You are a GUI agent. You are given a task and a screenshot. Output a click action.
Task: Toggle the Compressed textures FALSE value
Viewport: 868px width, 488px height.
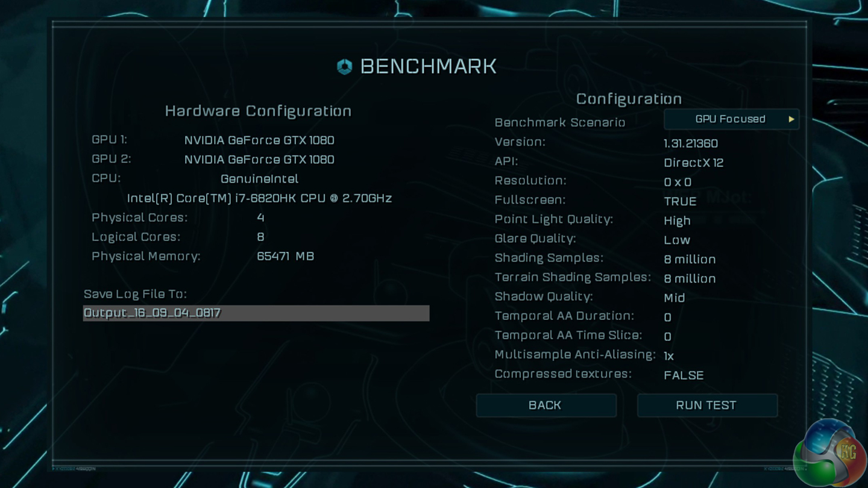pyautogui.click(x=684, y=375)
